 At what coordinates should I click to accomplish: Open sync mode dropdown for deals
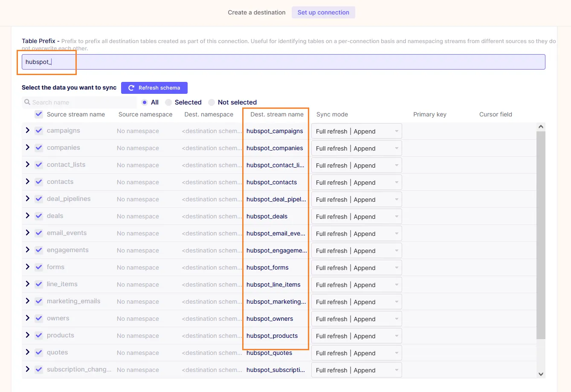click(357, 217)
